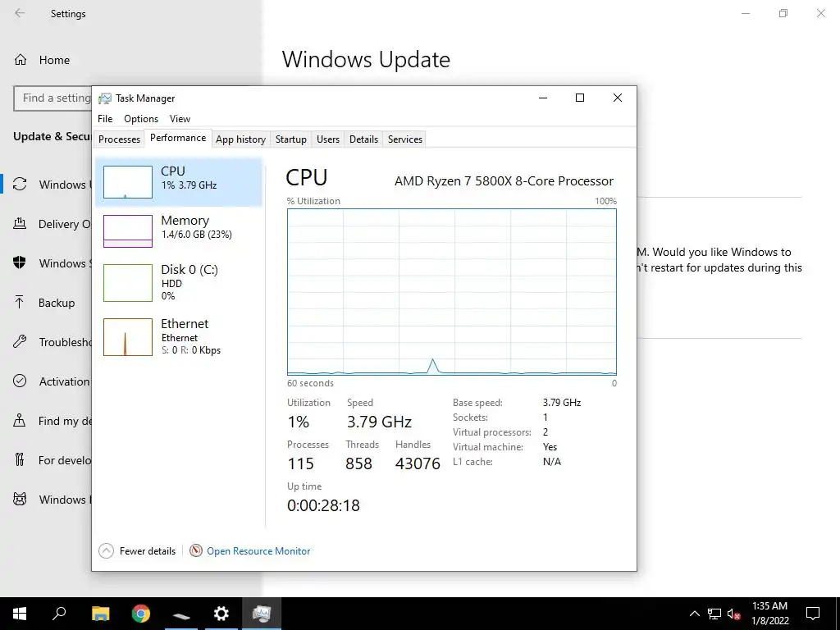
Task: Switch to the Processes tab
Action: click(119, 139)
